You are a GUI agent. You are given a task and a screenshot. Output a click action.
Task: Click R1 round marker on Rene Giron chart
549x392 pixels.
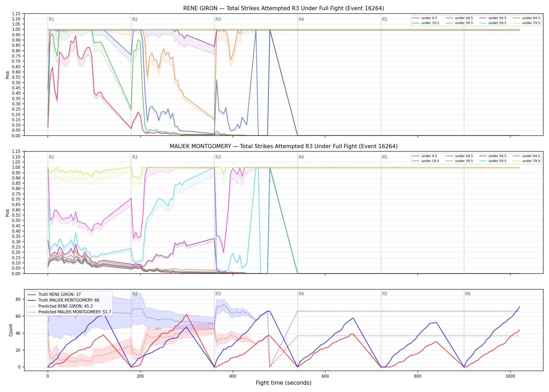coord(52,19)
